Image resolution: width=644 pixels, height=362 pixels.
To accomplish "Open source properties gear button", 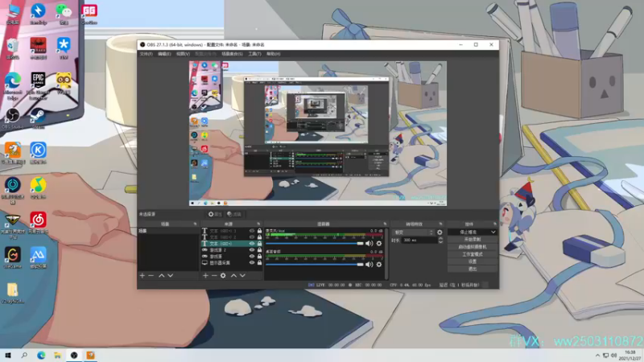I will (215, 214).
